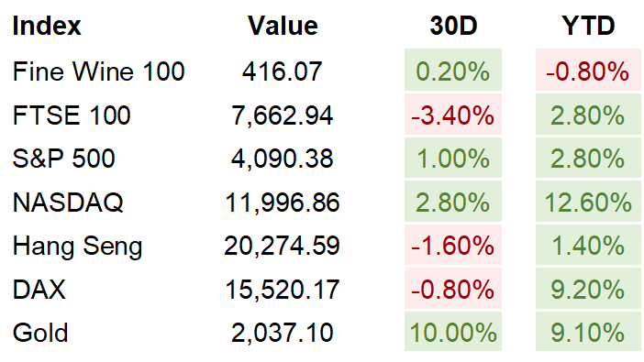Image resolution: width=644 pixels, height=362 pixels.
Task: Click the red -3.40% 30D cell
Action: click(453, 115)
